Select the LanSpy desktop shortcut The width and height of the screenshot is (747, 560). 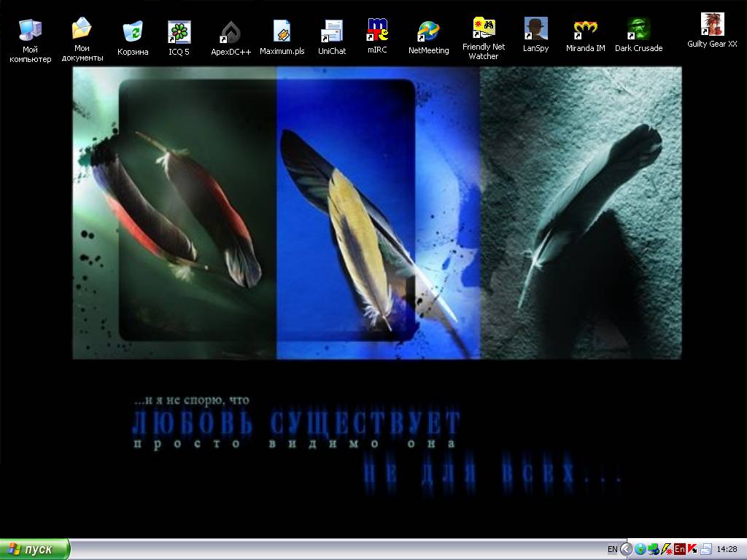535,29
